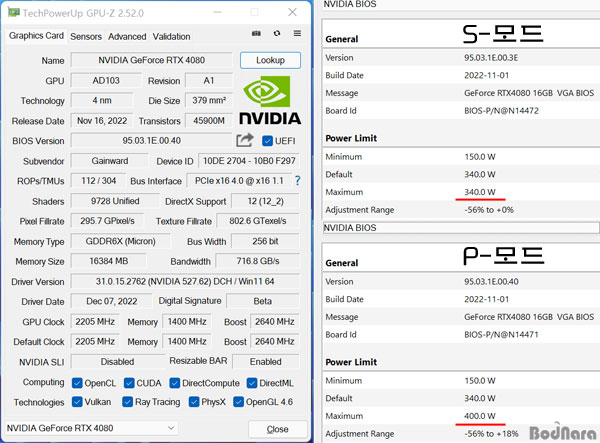600x443 pixels.
Task: Click P-mode Maximum 400.0 W value
Action: click(x=479, y=416)
